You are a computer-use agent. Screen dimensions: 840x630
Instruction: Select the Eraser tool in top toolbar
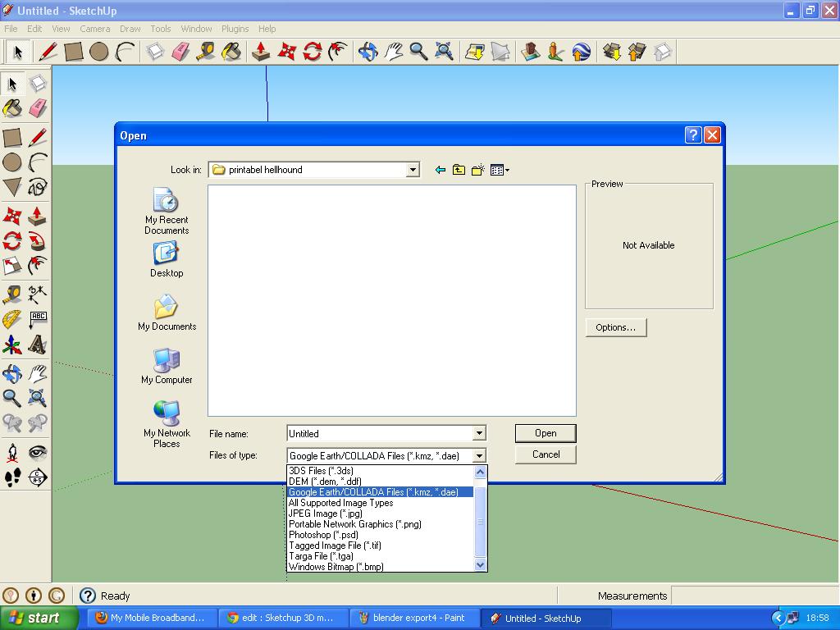(180, 52)
